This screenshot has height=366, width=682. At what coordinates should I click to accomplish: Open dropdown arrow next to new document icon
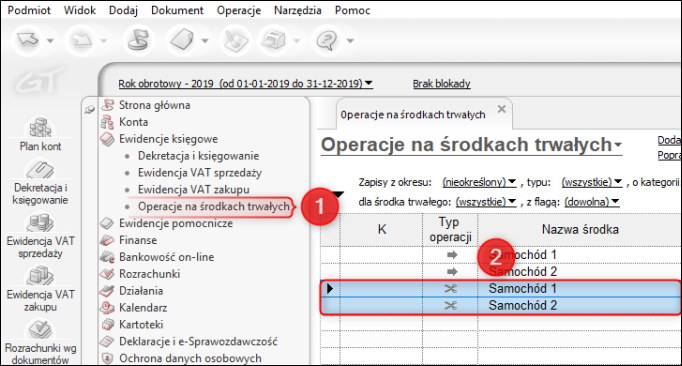click(x=204, y=41)
